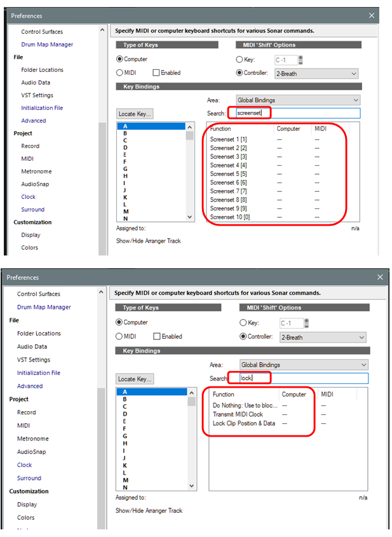Choose Controller radio in bottom Preferences window
392x537 pixels.
(x=243, y=337)
